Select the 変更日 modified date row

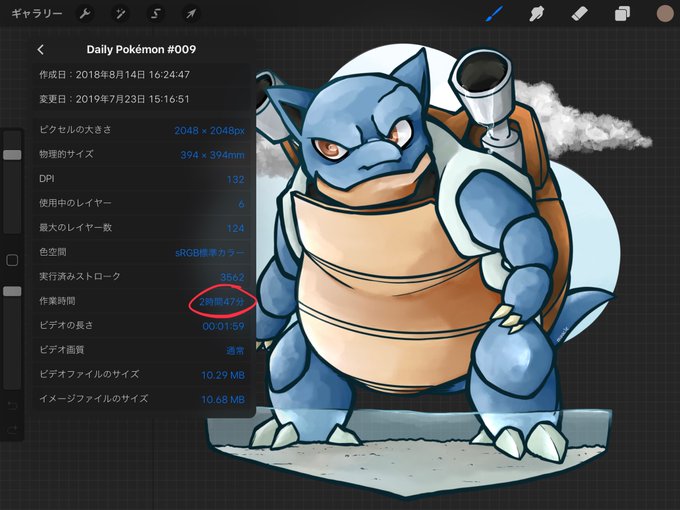coord(142,99)
